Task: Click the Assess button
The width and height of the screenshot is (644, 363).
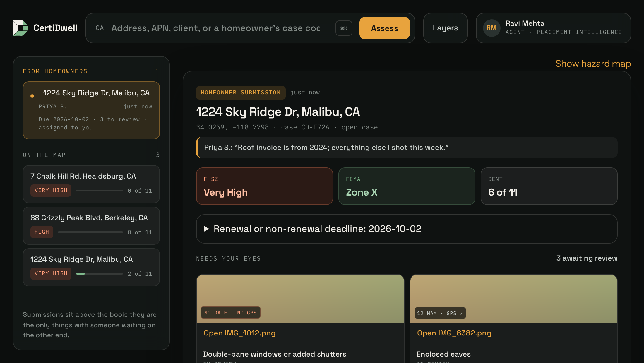Action: [x=384, y=28]
